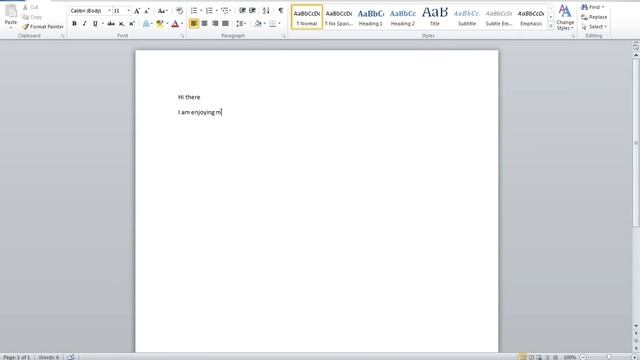Increase paragraph indent
The height and width of the screenshot is (360, 640).
pos(253,11)
